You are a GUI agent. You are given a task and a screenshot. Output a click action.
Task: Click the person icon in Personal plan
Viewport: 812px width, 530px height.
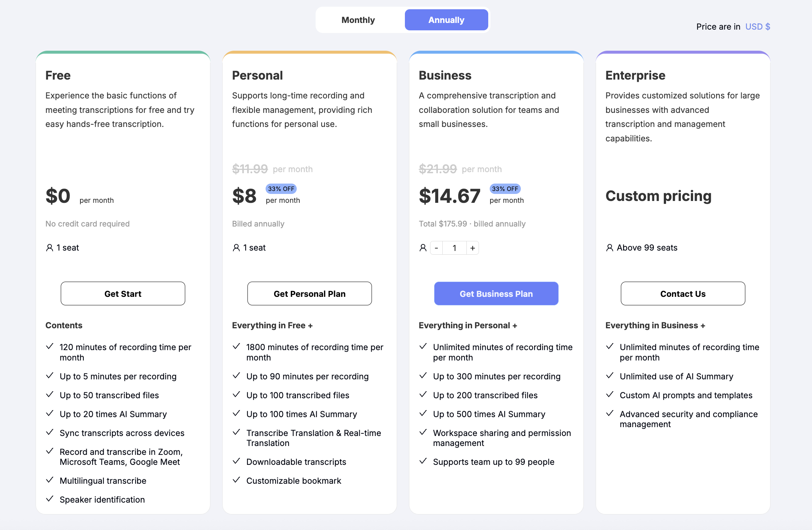(x=236, y=248)
